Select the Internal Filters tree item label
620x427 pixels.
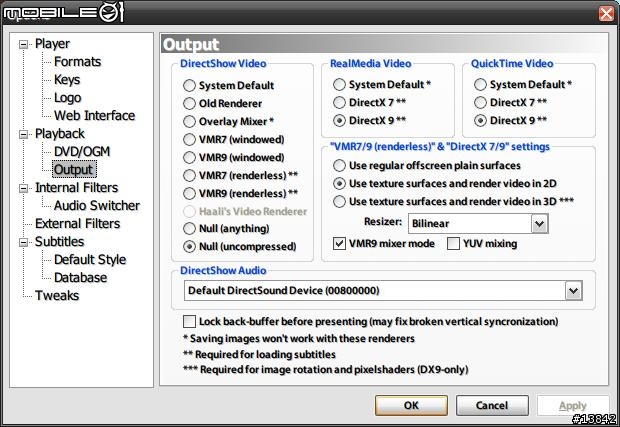tap(76, 187)
